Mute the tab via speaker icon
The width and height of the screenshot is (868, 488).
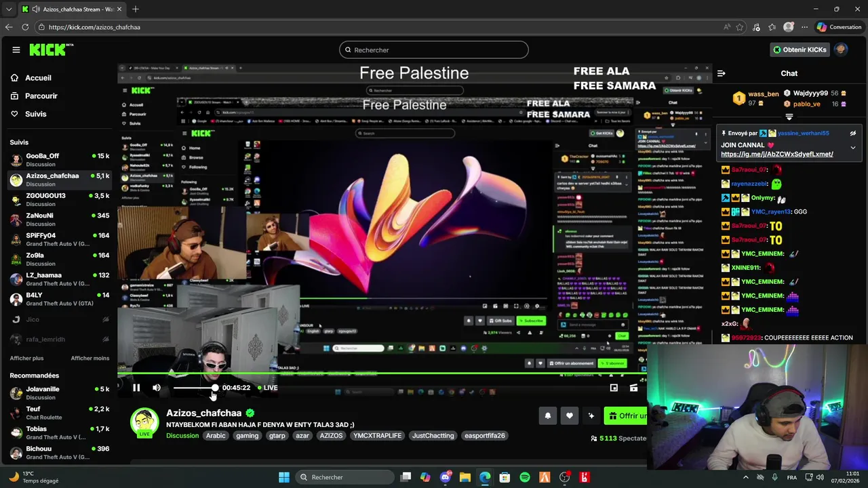(35, 9)
